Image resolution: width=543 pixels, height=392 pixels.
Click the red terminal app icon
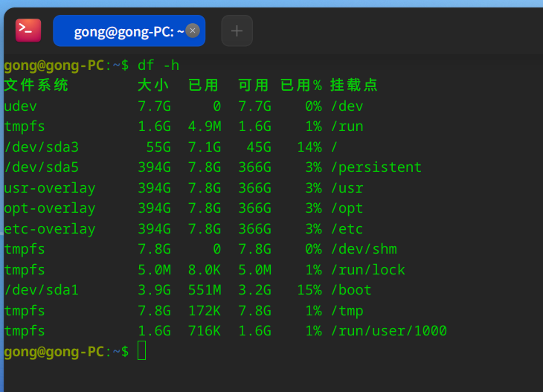28,30
